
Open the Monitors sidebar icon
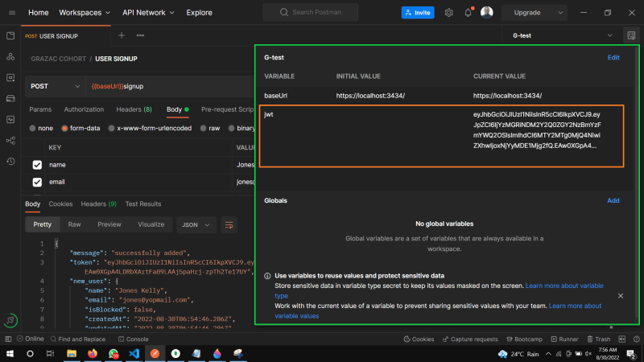(10, 119)
